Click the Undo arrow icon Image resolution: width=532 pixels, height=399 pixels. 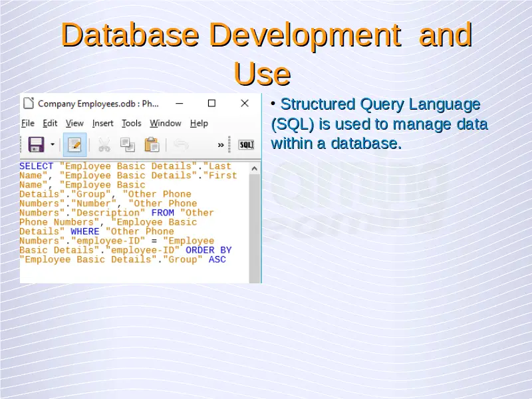(x=181, y=144)
